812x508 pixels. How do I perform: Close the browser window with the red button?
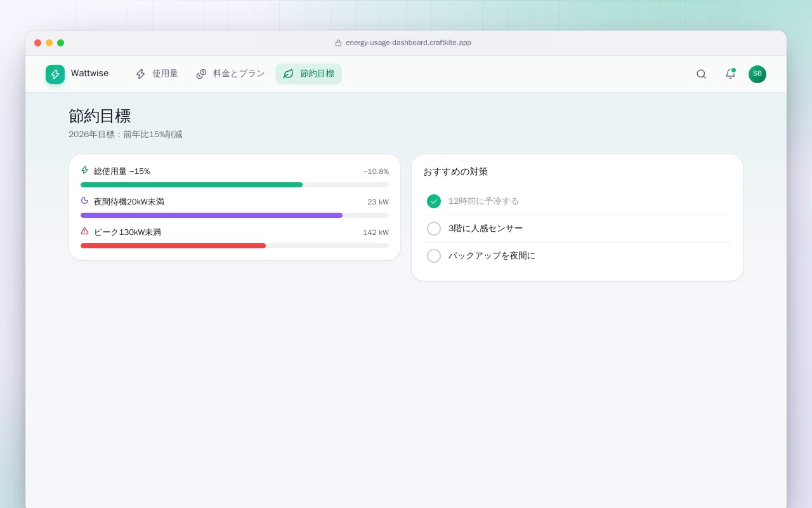point(38,43)
